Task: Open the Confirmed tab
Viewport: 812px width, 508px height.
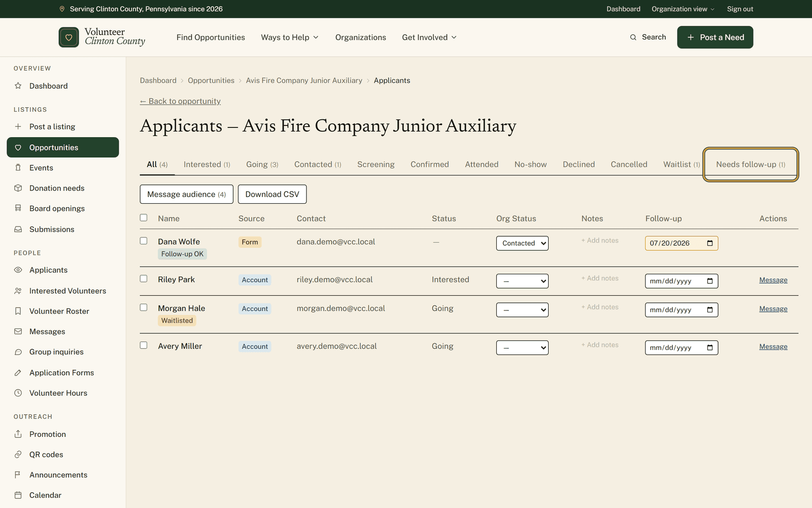Action: click(430, 165)
